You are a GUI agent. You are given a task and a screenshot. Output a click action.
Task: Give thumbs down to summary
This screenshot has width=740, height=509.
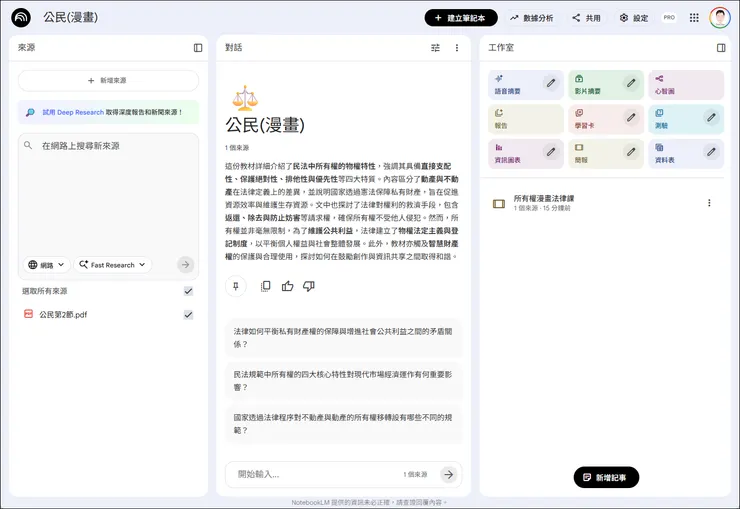(x=309, y=286)
